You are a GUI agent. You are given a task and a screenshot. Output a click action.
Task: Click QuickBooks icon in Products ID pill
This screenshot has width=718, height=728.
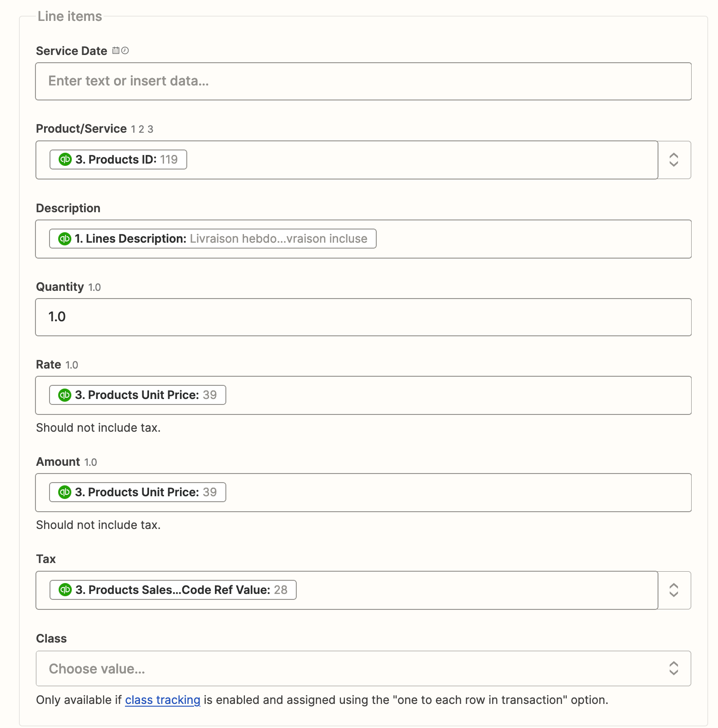[65, 160]
